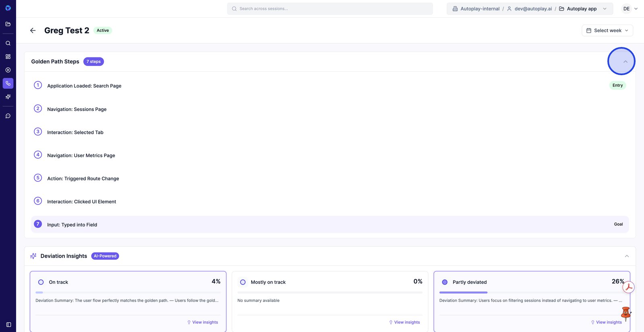
Task: Click the Autoplay logo in the sidebar
Action: (x=8, y=8)
